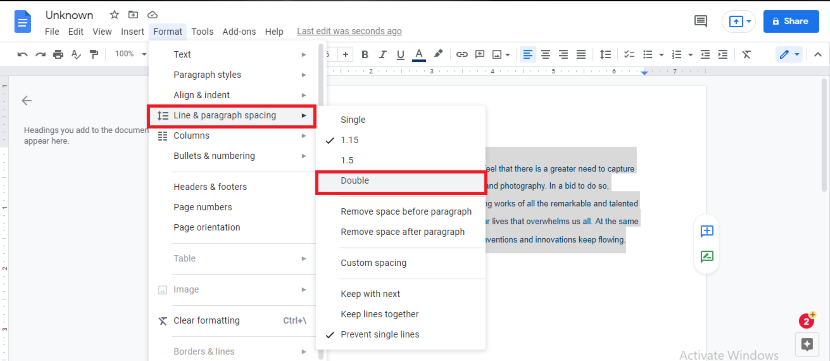This screenshot has height=361, width=830.
Task: Expand Align & indent submenu
Action: point(233,95)
